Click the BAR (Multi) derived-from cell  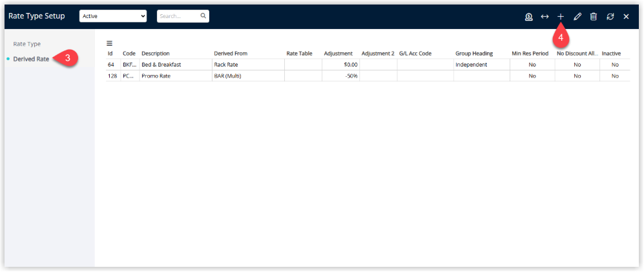[x=227, y=76]
